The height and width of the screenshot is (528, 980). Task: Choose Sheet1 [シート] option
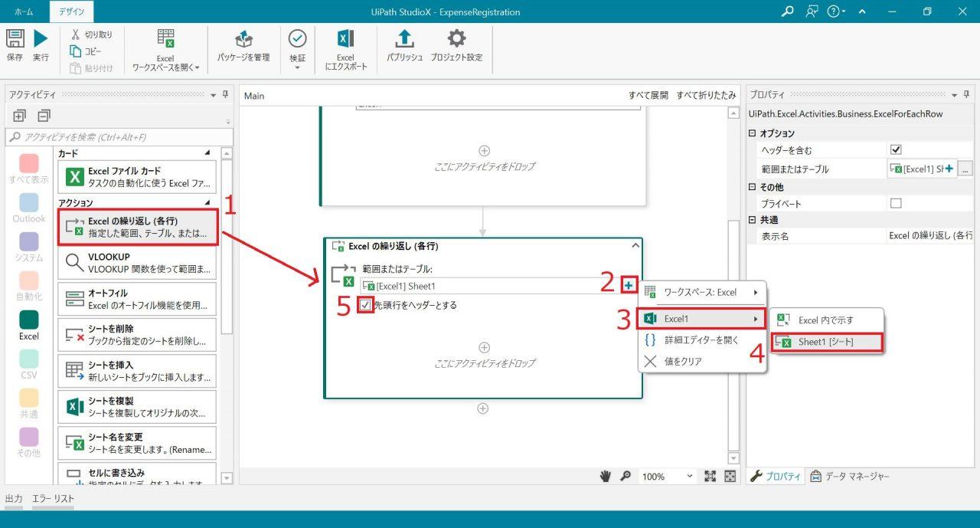[827, 342]
